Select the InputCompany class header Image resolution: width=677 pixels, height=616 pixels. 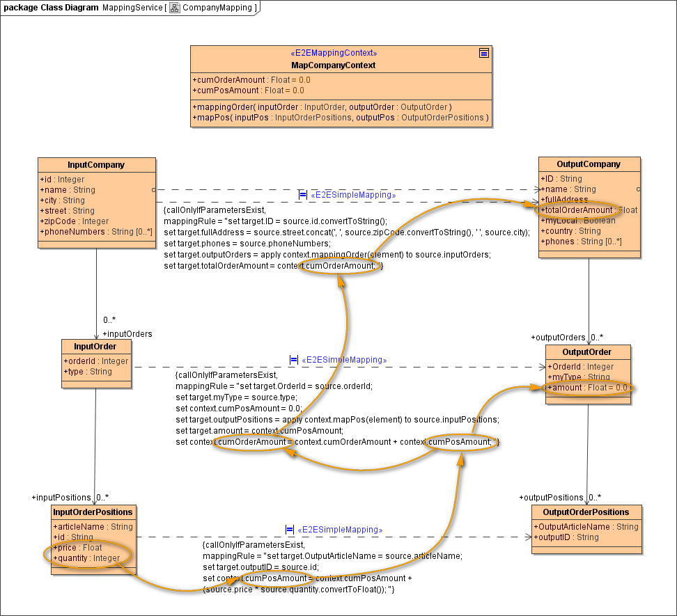coord(97,165)
